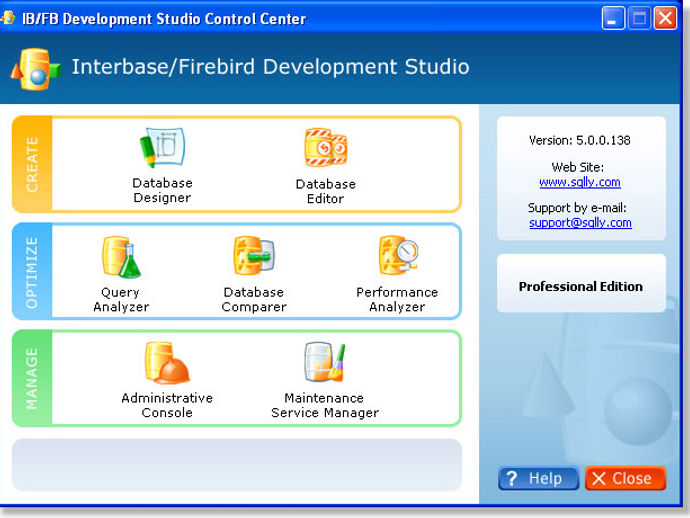The height and width of the screenshot is (518, 690).
Task: Click the title bar application icon
Action: point(8,18)
